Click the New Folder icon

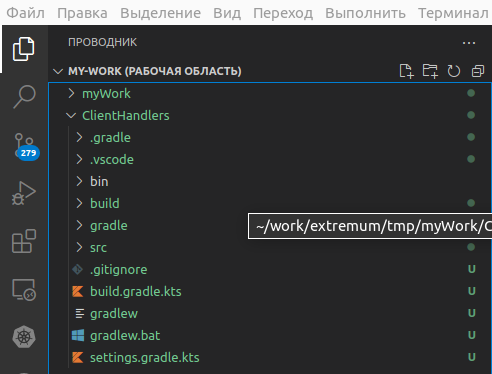430,71
